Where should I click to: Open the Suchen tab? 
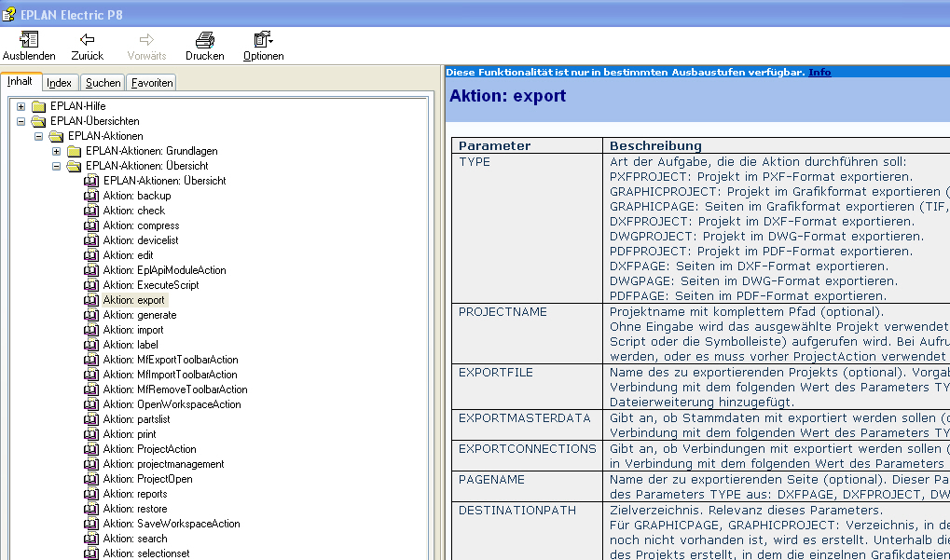click(x=103, y=83)
